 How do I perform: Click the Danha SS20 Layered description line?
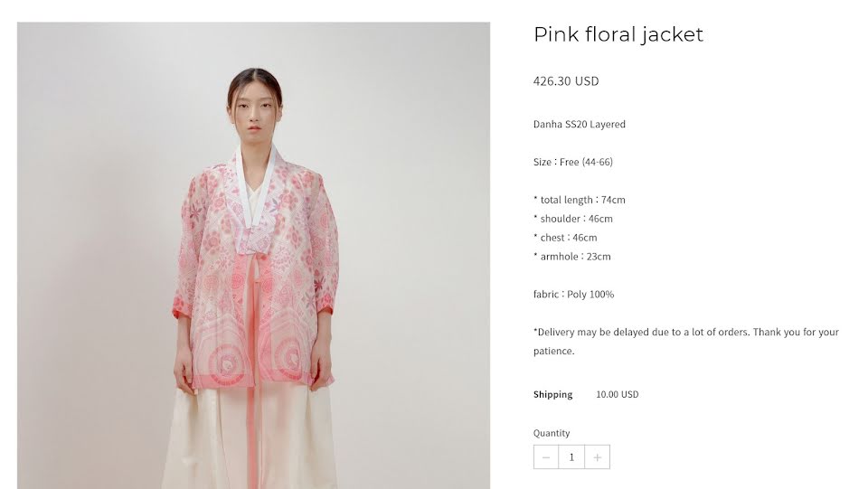pos(579,125)
